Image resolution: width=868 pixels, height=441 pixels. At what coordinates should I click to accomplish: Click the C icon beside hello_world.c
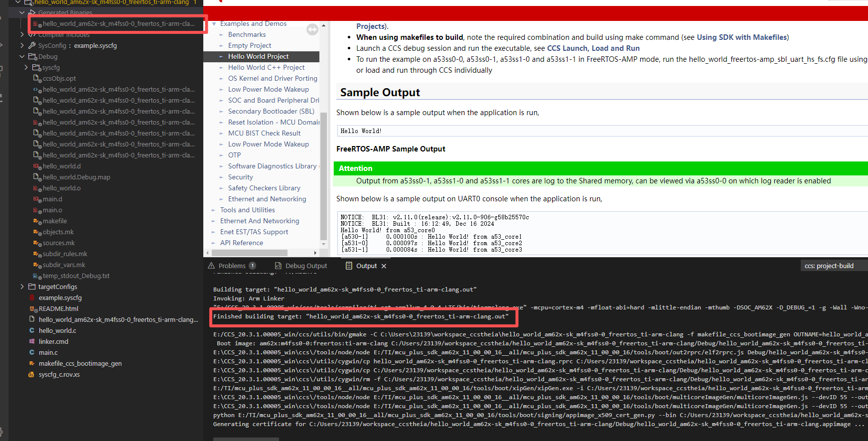pyautogui.click(x=32, y=330)
